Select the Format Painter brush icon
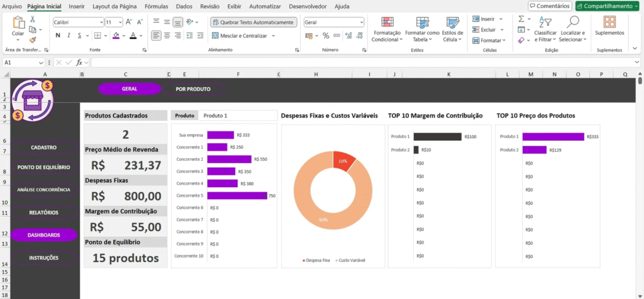The image size is (644, 299). click(x=33, y=40)
